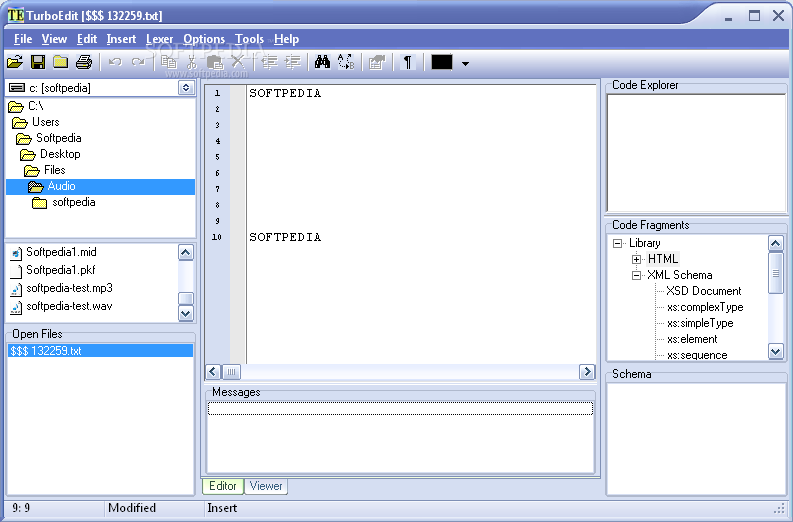Select the Users folder
Image resolution: width=793 pixels, height=522 pixels.
(x=45, y=122)
